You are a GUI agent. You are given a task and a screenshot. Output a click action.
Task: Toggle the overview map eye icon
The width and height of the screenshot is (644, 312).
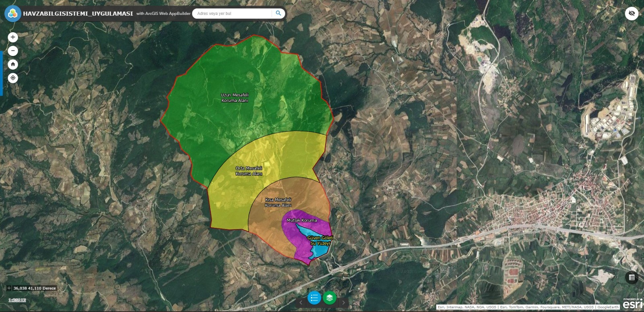coord(632,13)
